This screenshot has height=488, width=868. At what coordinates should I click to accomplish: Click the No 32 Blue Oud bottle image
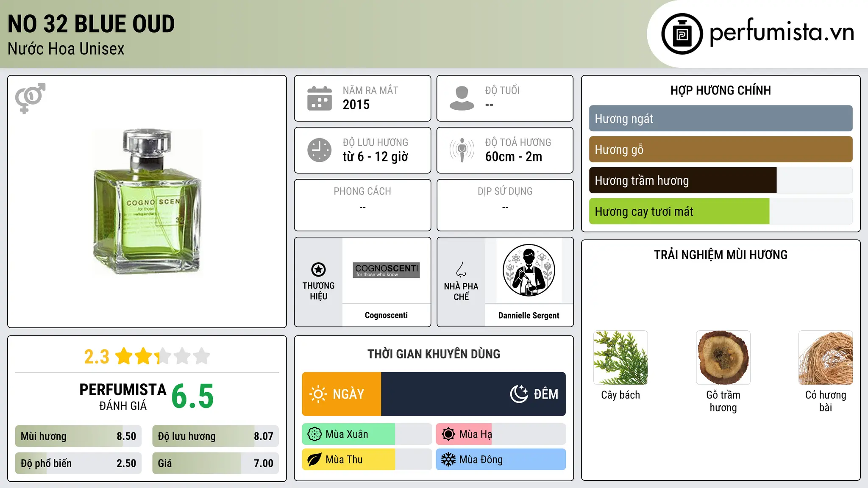(x=147, y=202)
